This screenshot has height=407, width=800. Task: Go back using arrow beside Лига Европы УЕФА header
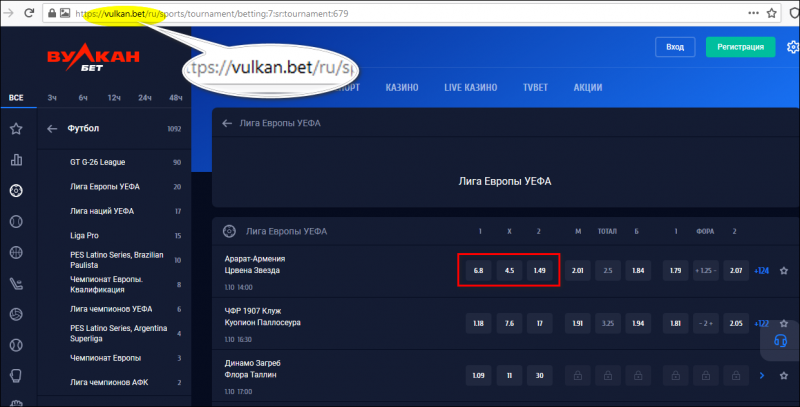pos(227,123)
